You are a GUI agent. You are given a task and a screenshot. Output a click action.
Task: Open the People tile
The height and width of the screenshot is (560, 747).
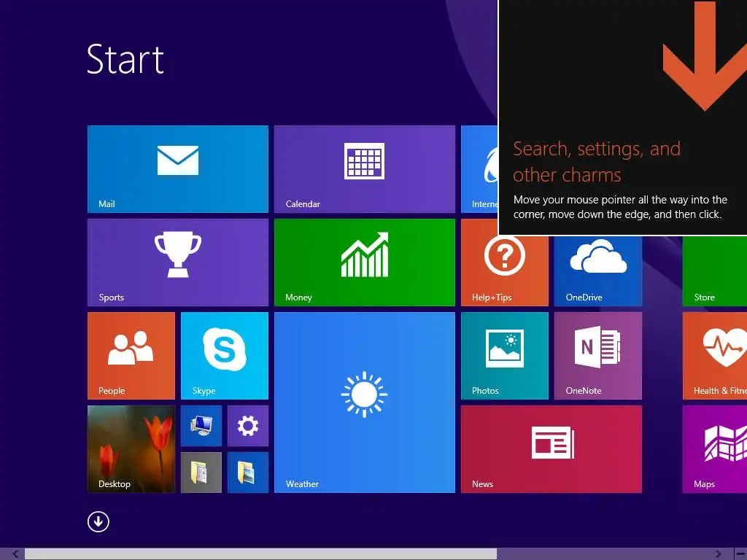point(131,356)
